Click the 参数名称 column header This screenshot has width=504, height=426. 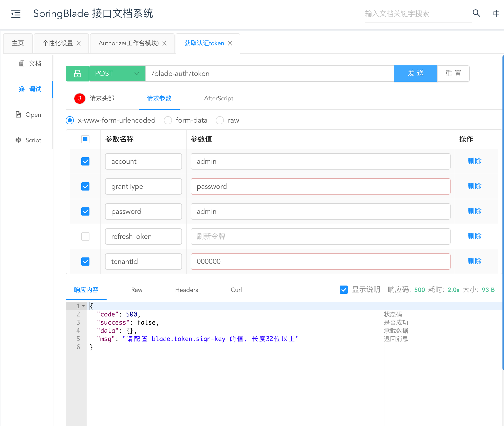[119, 139]
